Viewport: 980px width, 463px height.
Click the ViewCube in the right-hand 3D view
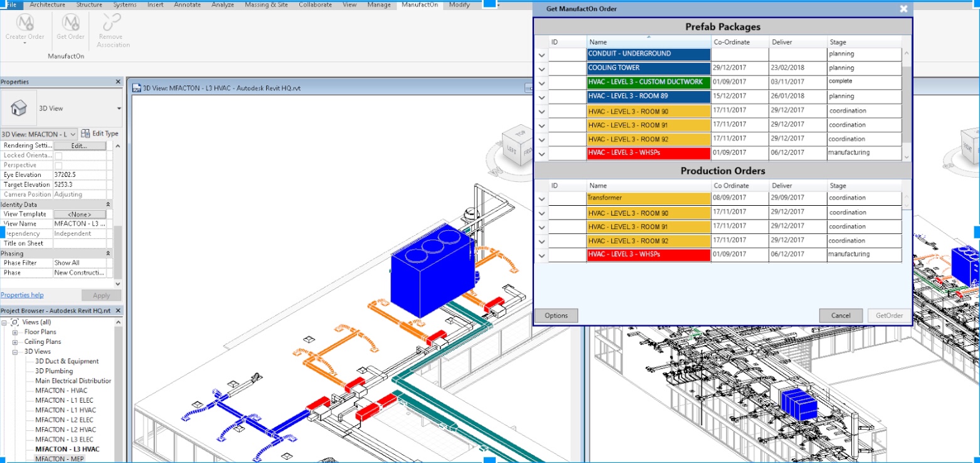pyautogui.click(x=964, y=149)
